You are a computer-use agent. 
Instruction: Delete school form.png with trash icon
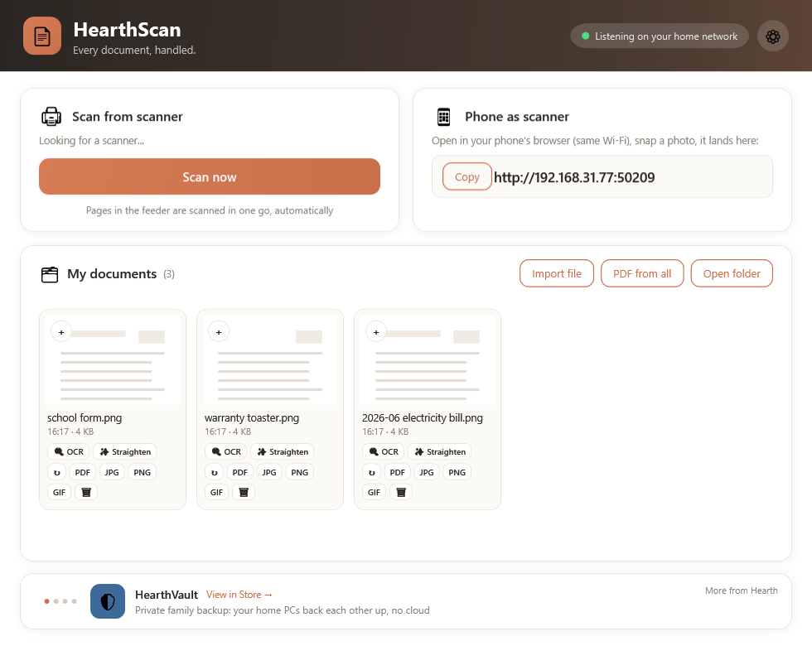pos(86,492)
